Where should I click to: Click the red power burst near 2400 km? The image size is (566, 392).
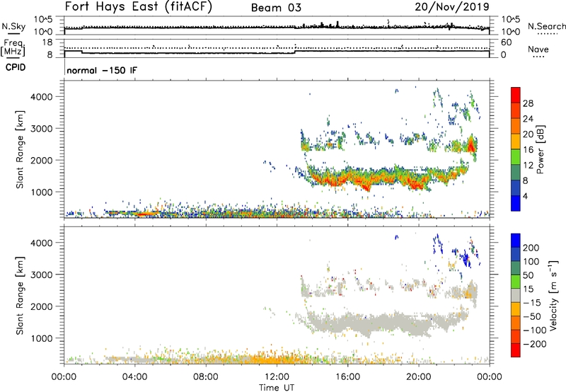click(470, 146)
